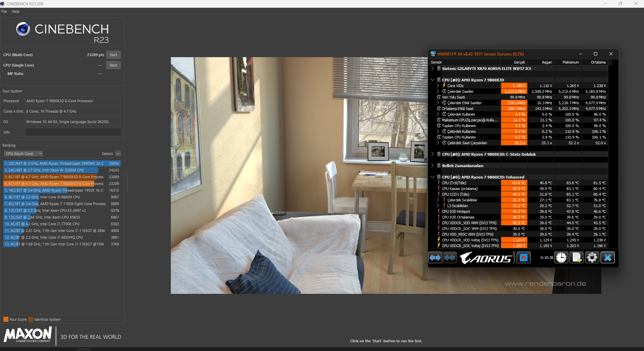This screenshot has width=644, height=351.
Task: Click the collapse-layout inward arrows in HWiNFO toolbar
Action: [450, 258]
